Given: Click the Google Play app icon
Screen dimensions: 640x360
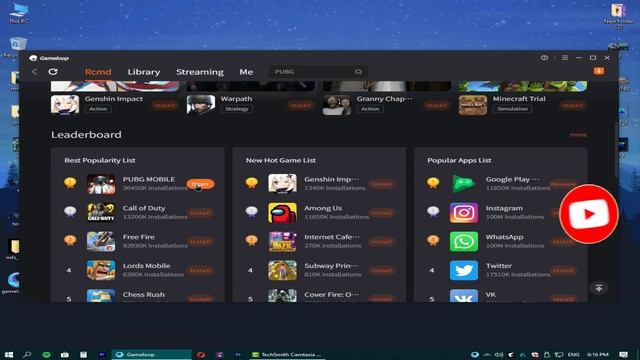Looking at the screenshot, I should pyautogui.click(x=464, y=184).
